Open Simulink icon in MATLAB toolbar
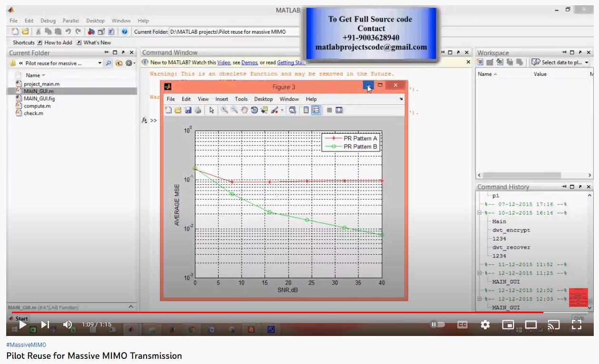 91,32
